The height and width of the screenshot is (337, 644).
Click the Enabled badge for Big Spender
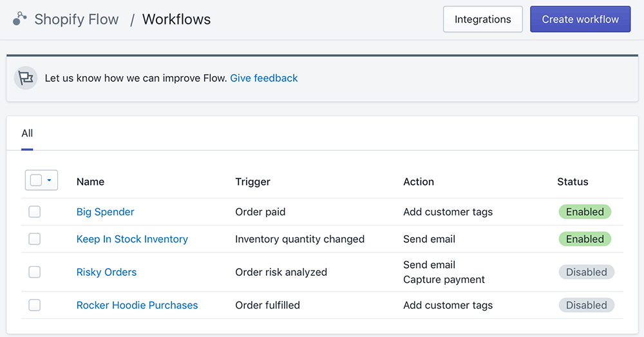tap(585, 212)
